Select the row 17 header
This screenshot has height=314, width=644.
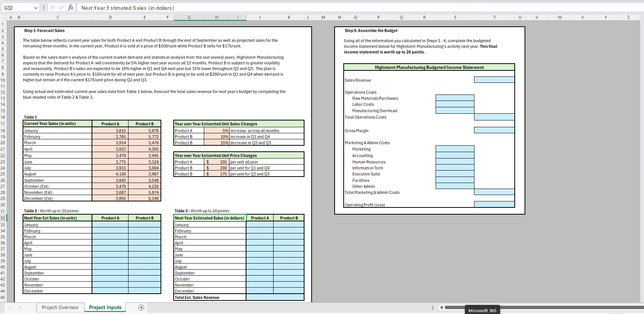3,124
